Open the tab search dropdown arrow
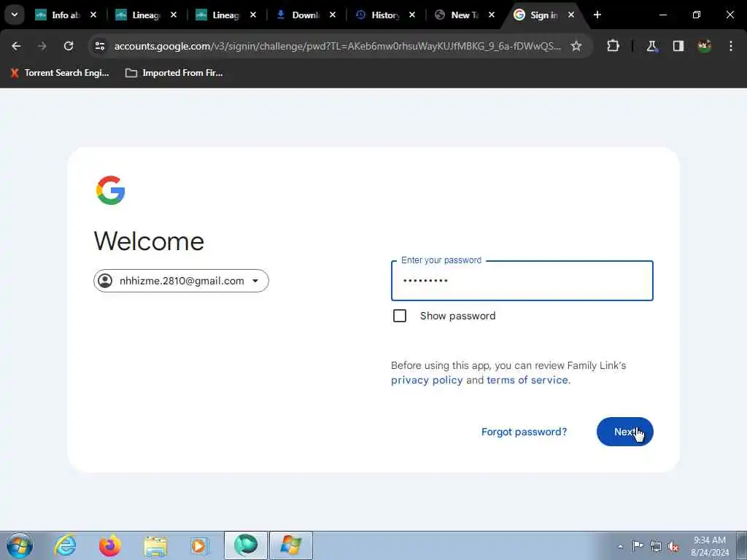The height and width of the screenshot is (560, 747). pos(15,15)
